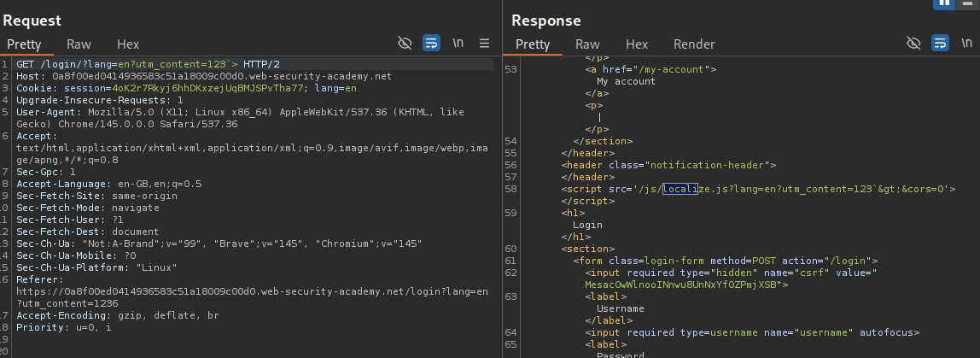
Task: Open the Hex tab in the Response panel
Action: (637, 44)
